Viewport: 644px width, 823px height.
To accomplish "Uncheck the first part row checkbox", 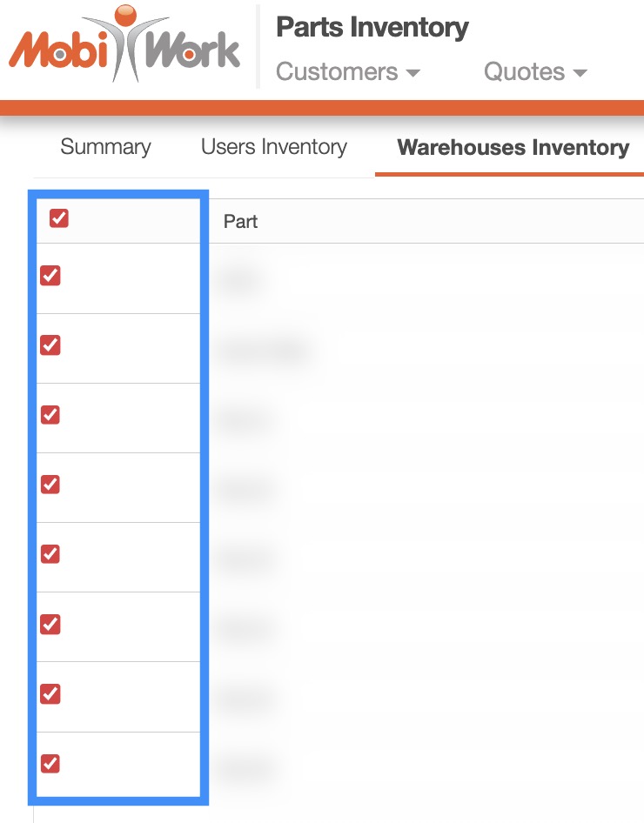I will 50,276.
